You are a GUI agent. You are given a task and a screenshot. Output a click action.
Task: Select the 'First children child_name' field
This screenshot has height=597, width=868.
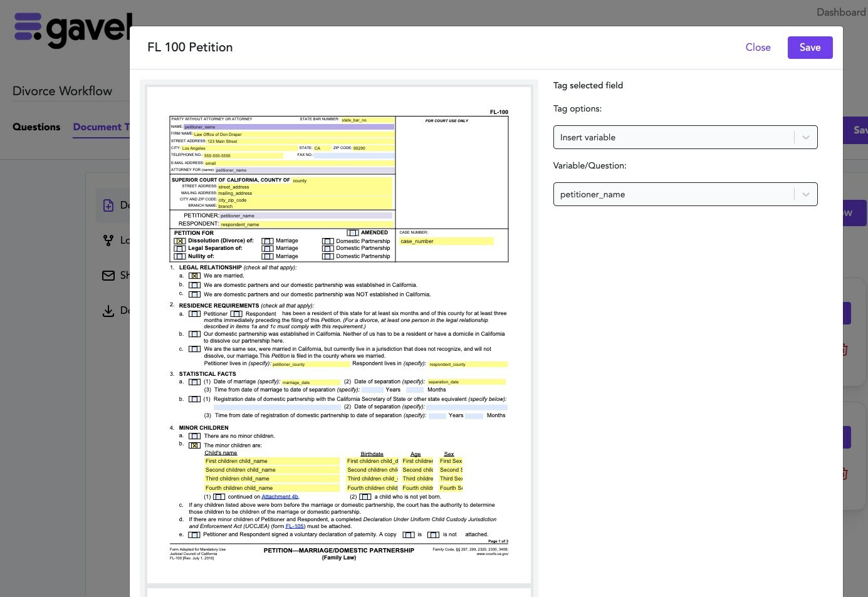click(272, 461)
